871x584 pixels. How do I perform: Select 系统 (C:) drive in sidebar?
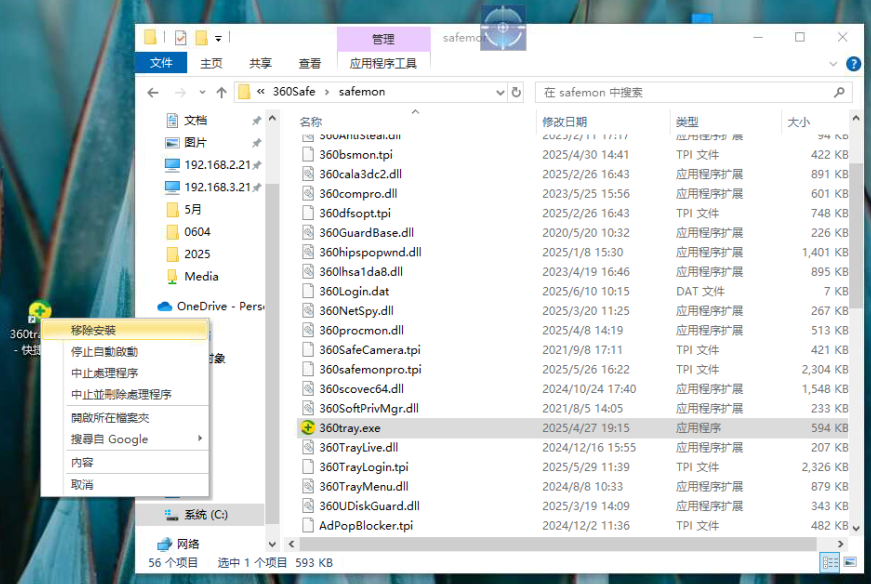coord(206,515)
